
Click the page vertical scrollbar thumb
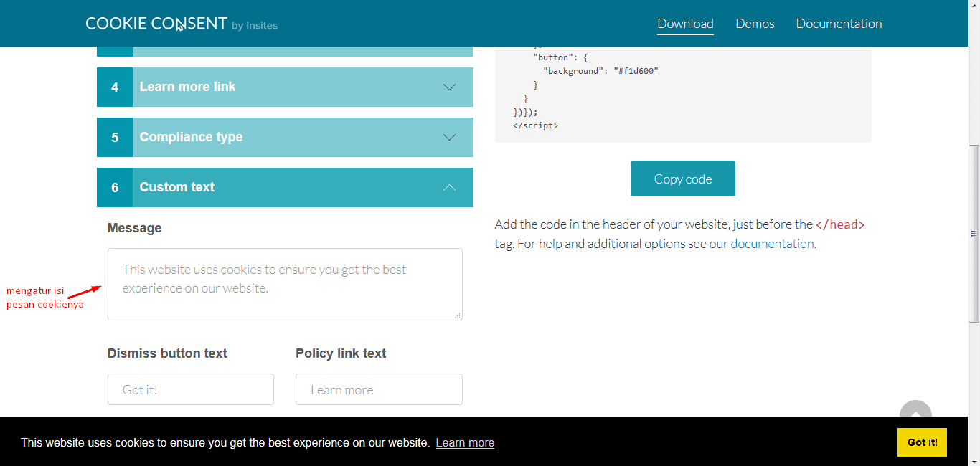point(974,233)
